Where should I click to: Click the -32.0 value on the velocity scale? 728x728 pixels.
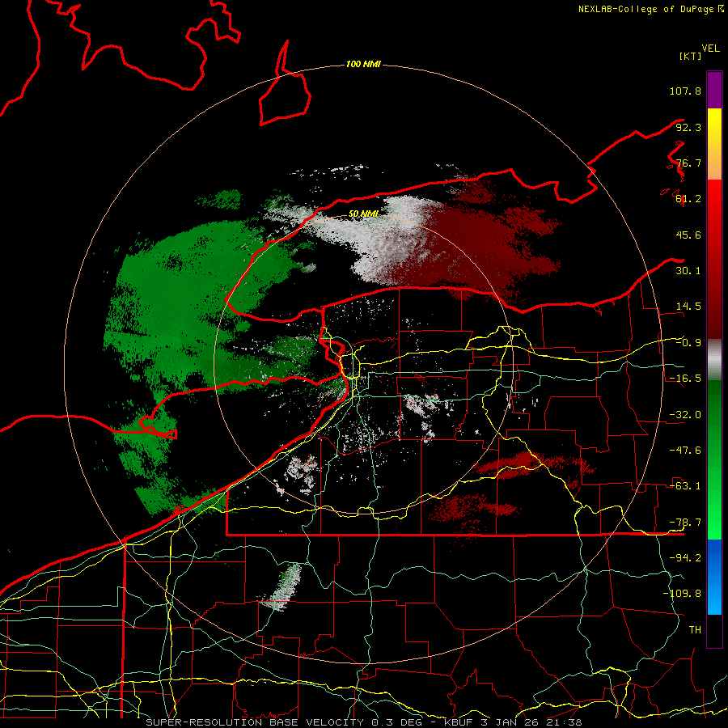click(x=685, y=415)
